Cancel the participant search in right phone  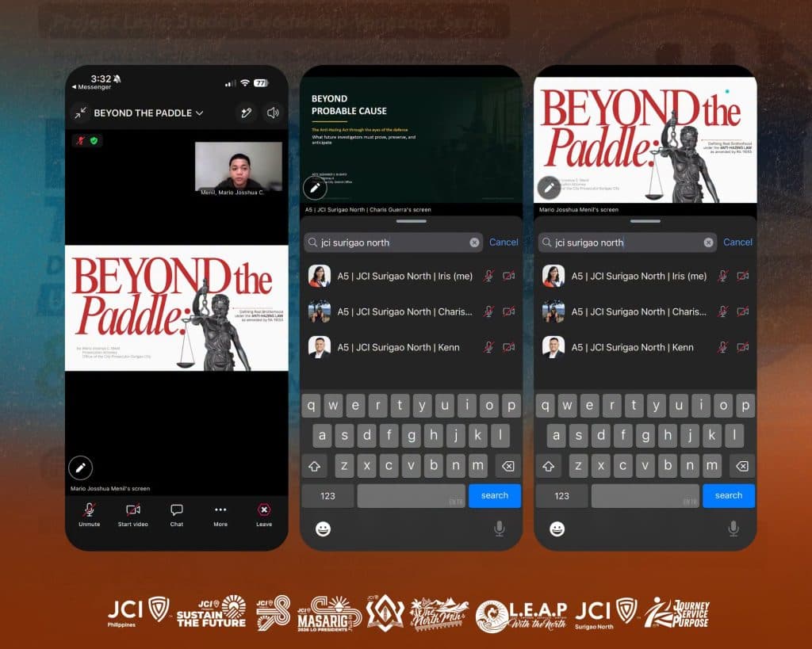point(737,242)
